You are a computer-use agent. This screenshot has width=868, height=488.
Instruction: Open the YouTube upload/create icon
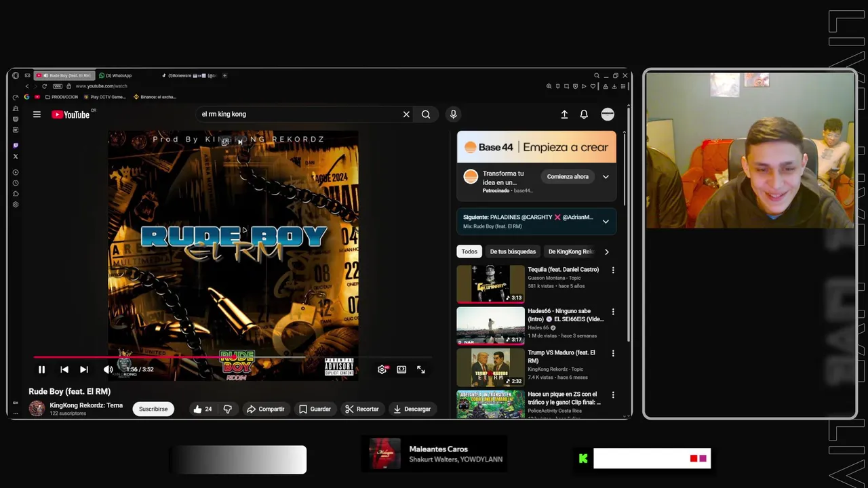click(x=564, y=115)
